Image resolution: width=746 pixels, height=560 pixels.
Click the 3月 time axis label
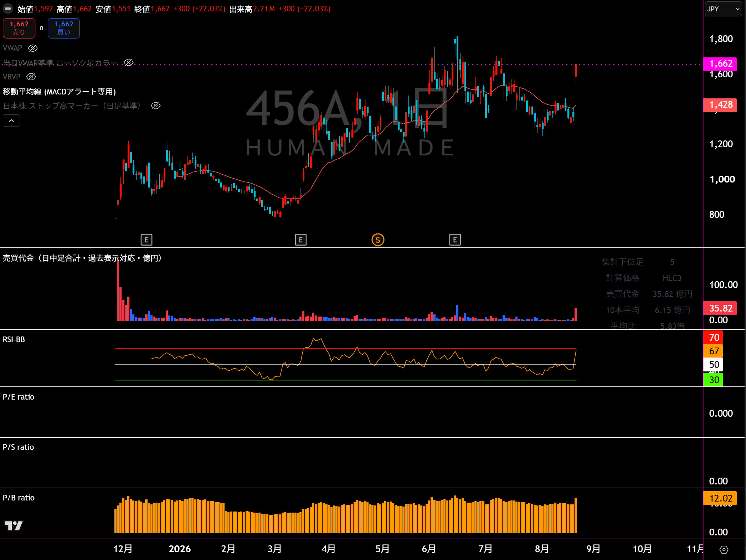coord(275,549)
